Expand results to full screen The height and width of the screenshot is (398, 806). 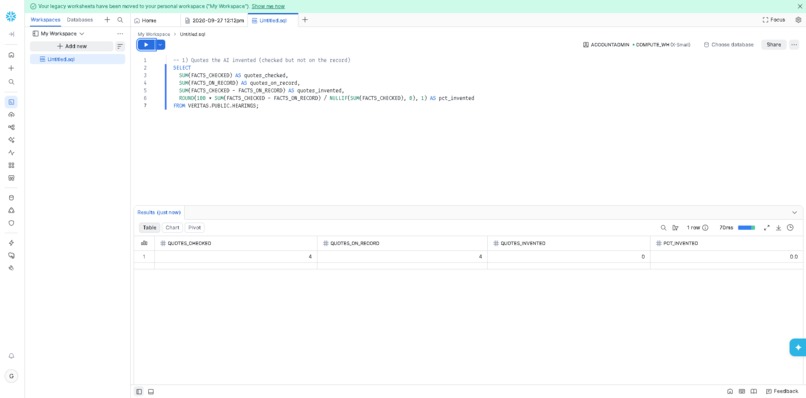coord(766,228)
